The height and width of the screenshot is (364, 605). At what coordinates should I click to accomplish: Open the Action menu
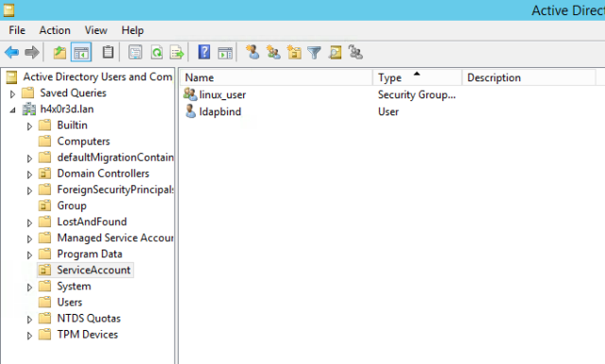[x=55, y=30]
